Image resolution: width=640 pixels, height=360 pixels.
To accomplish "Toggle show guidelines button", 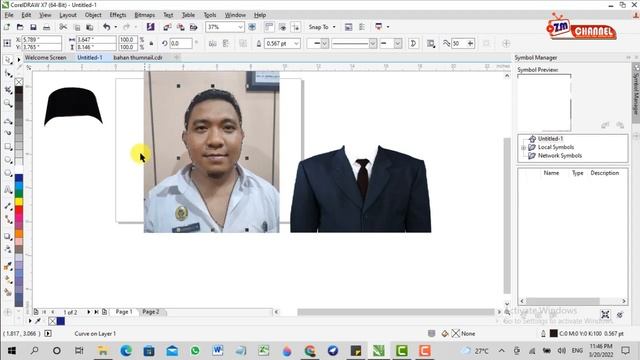I will click(296, 27).
